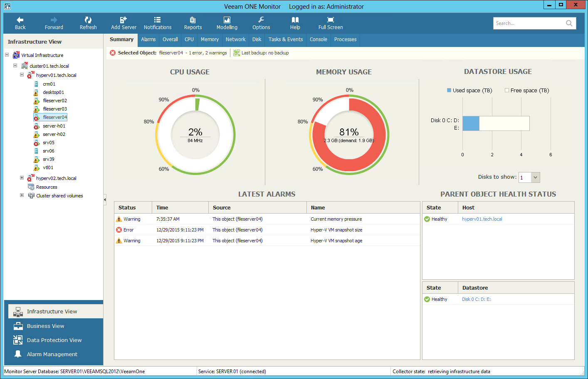This screenshot has width=588, height=379.
Task: Open the Network tab
Action: pyautogui.click(x=235, y=39)
